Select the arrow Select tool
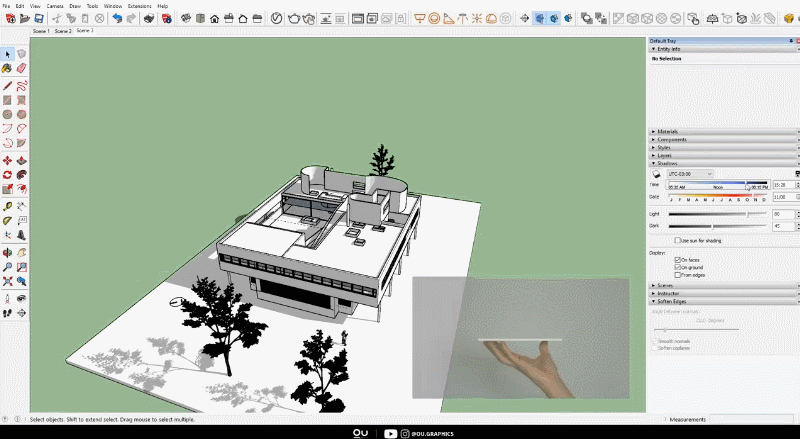Viewport: 800px width, 439px height. point(7,53)
